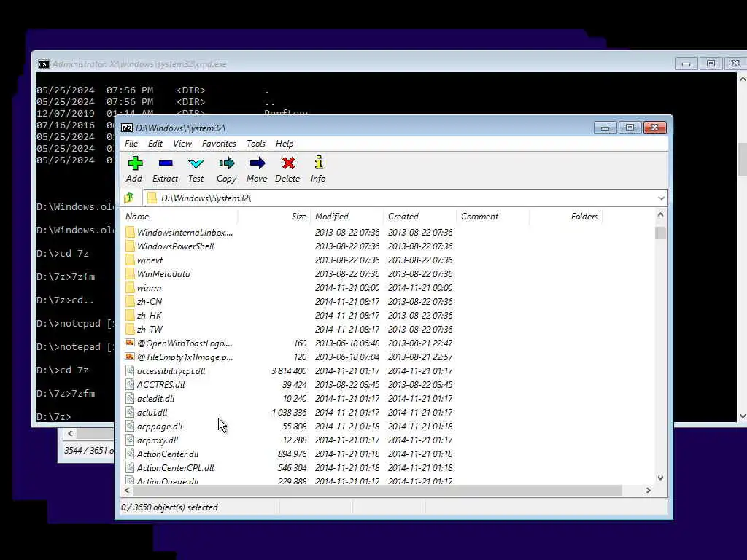747x560 pixels.
Task: Click the size value 1 038 336
Action: [289, 412]
